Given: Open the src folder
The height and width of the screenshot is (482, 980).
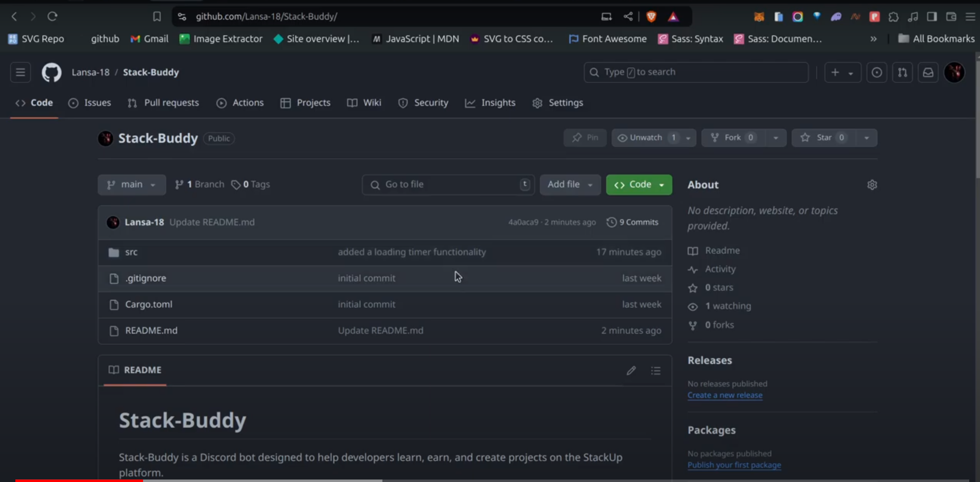Looking at the screenshot, I should (131, 252).
